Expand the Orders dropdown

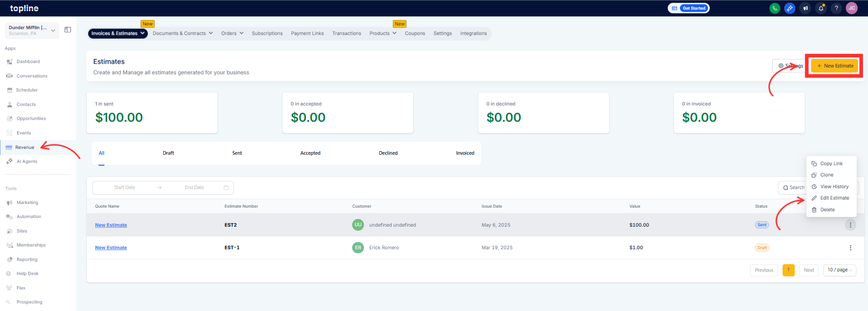[232, 33]
